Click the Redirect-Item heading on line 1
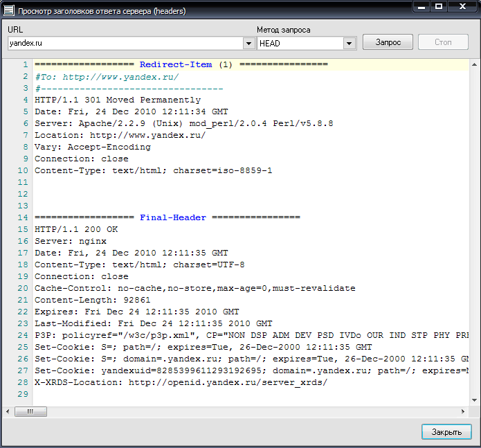This screenshot has height=448, width=481. click(176, 64)
